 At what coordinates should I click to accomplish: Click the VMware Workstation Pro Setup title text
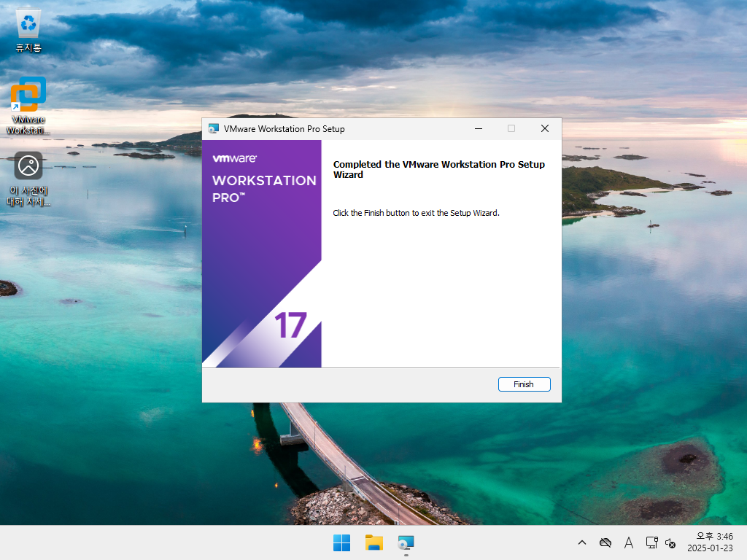[x=285, y=129]
